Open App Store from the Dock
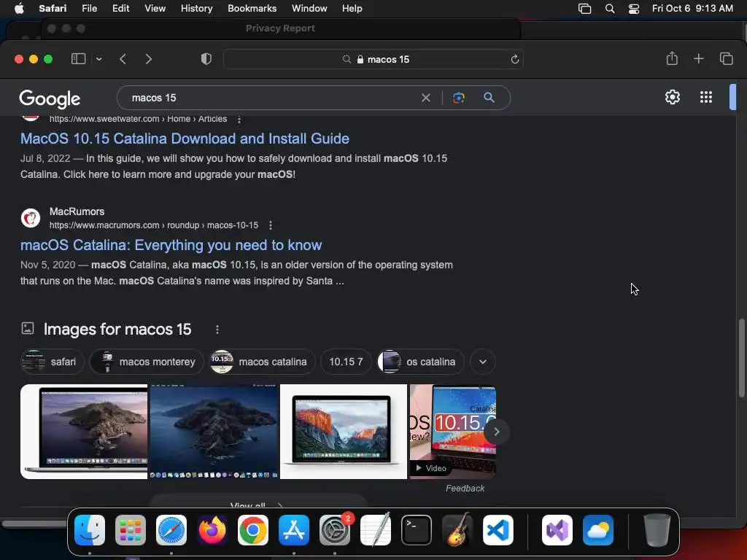The image size is (747, 560). point(294,530)
